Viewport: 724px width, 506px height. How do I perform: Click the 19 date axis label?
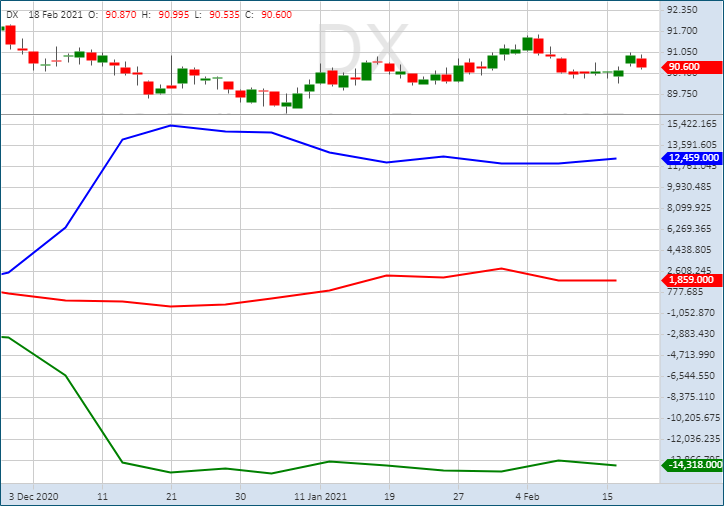tap(389, 497)
